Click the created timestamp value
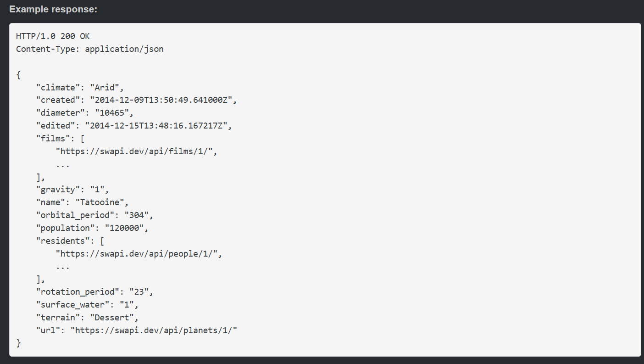Screen dimensions: 644x364 pyautogui.click(x=163, y=100)
